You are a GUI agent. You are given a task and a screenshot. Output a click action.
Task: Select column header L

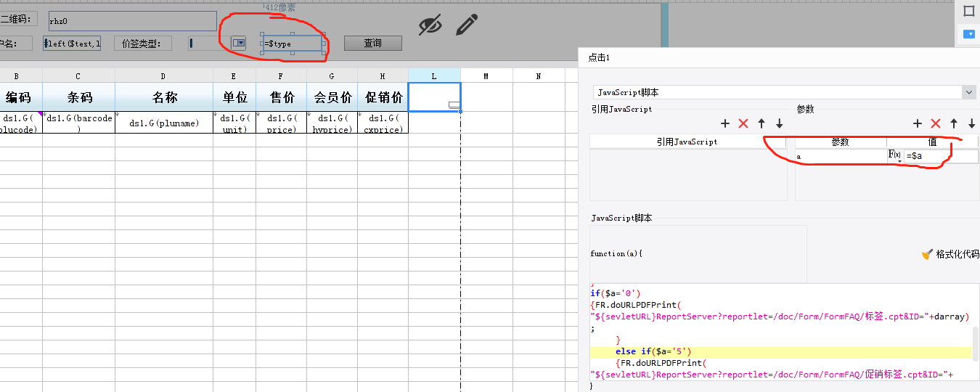pos(434,75)
